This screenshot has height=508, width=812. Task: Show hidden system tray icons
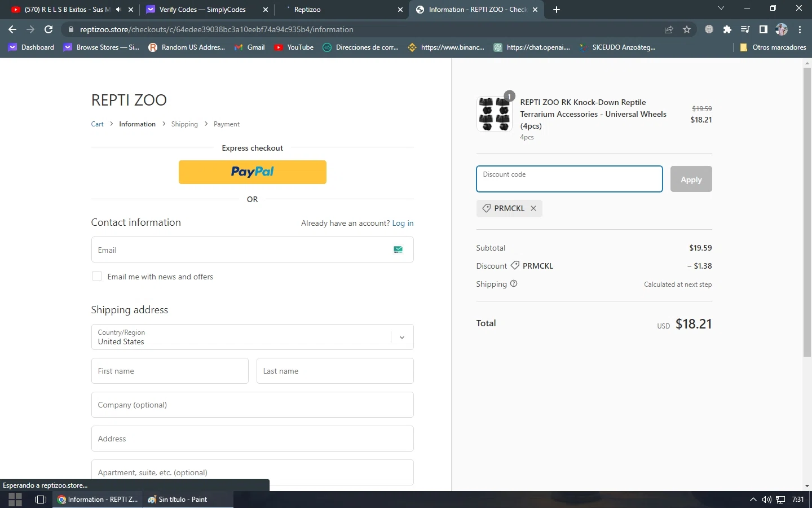tap(753, 500)
